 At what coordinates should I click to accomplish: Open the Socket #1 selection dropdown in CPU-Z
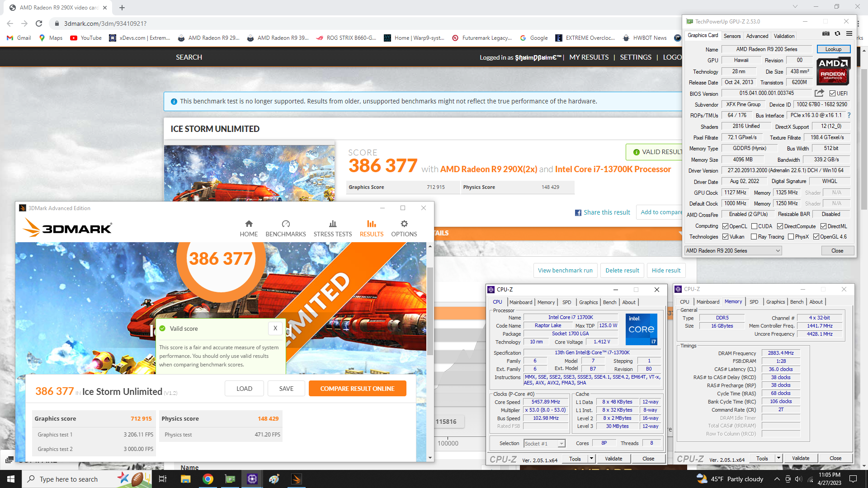pos(544,444)
